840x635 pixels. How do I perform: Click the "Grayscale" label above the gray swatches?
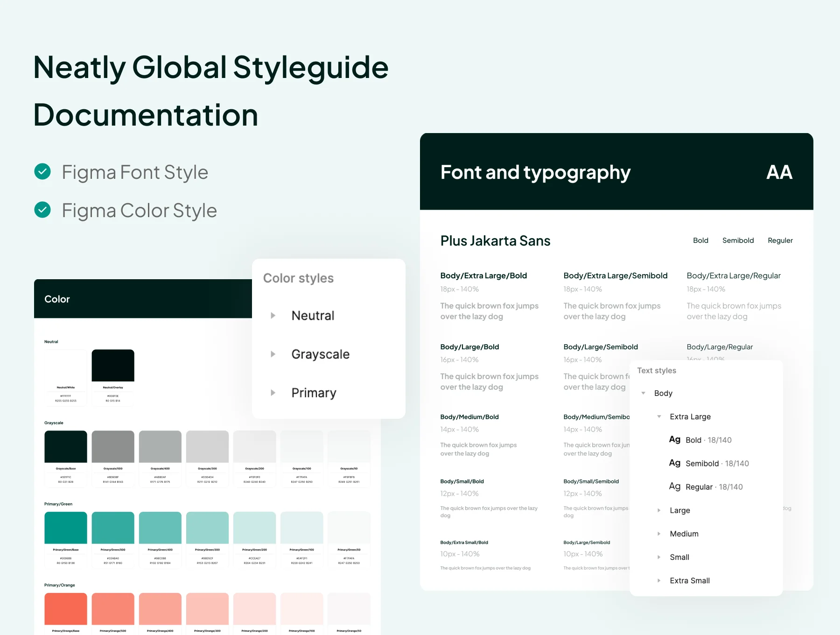click(x=54, y=423)
